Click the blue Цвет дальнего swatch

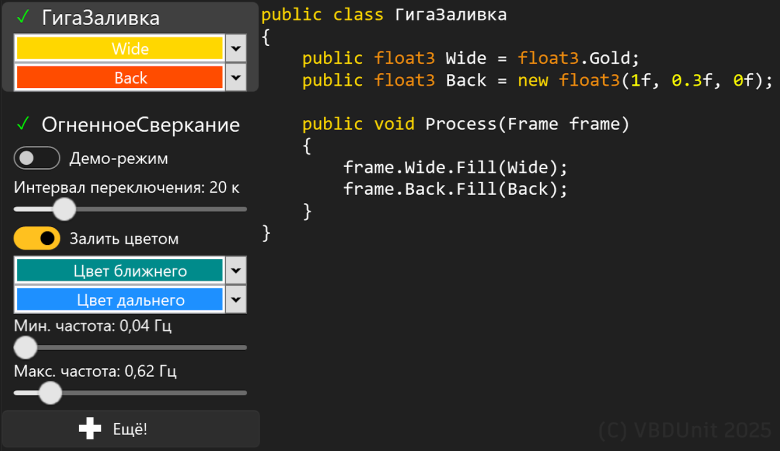[x=118, y=299]
